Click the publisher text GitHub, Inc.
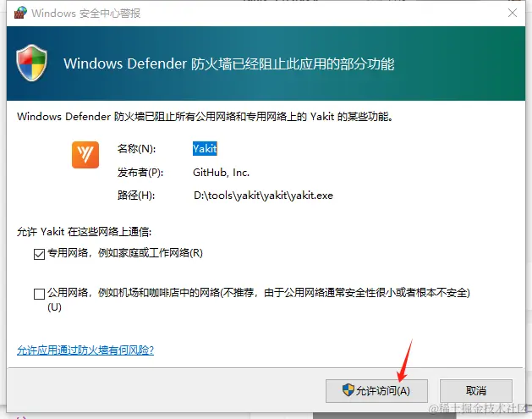This screenshot has height=419, width=532. tap(222, 173)
